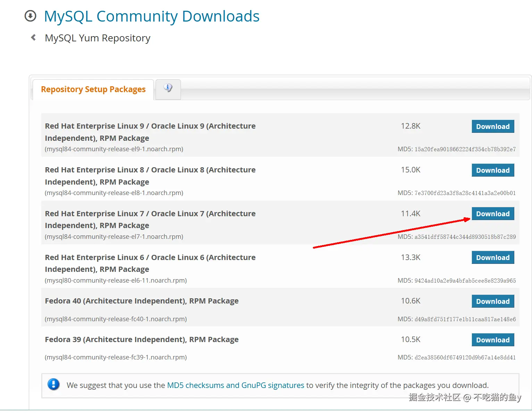This screenshot has width=532, height=413.
Task: Click the download circle icon beside MySQL Community Downloads
Action: coord(30,16)
